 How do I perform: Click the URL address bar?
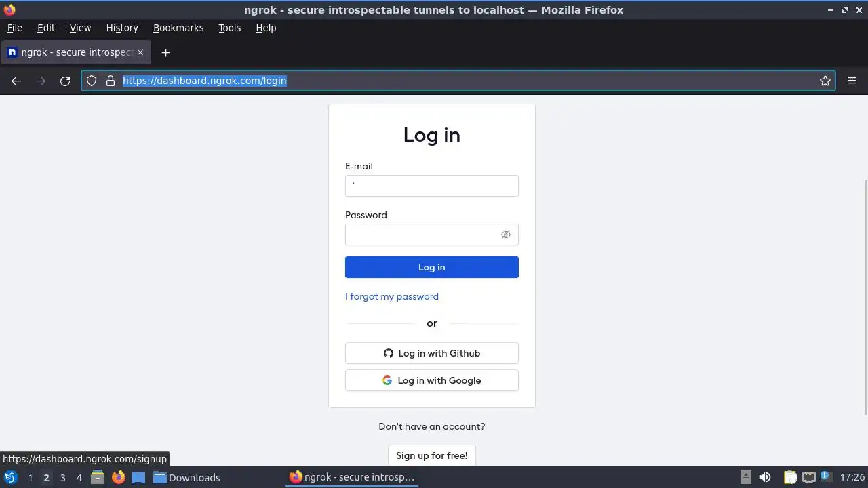point(458,81)
